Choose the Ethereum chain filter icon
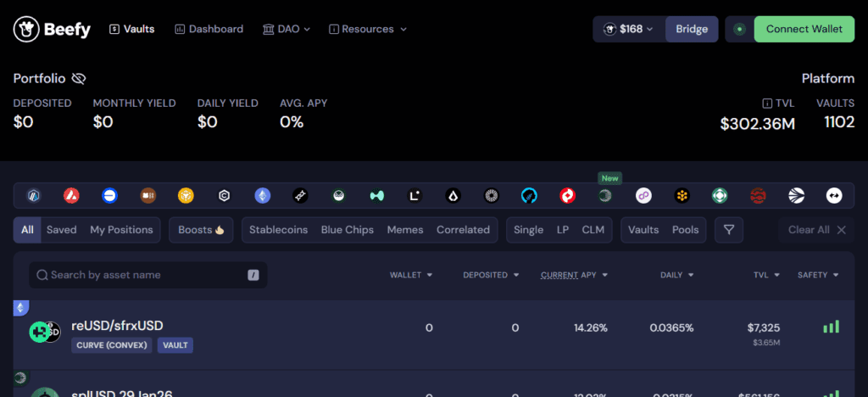The image size is (868, 397). point(263,196)
